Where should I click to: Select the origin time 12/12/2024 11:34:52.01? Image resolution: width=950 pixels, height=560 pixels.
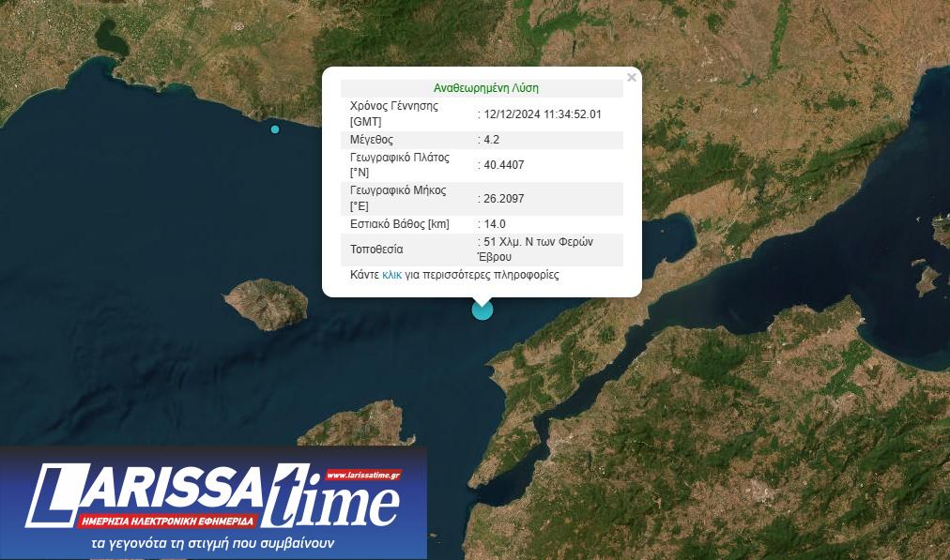[543, 114]
